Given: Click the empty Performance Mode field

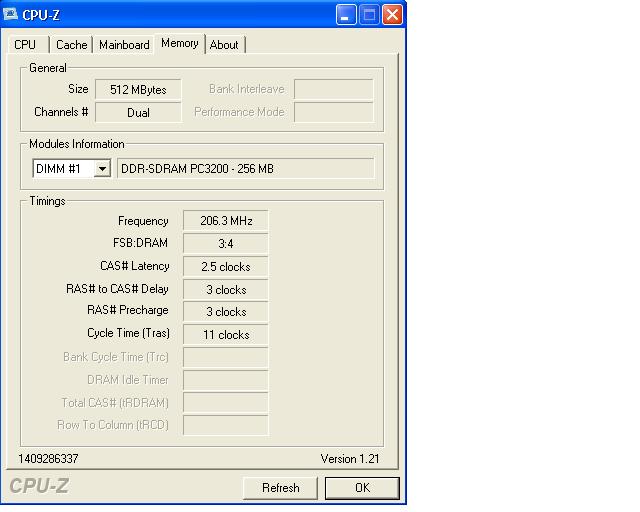Looking at the screenshot, I should click(333, 112).
